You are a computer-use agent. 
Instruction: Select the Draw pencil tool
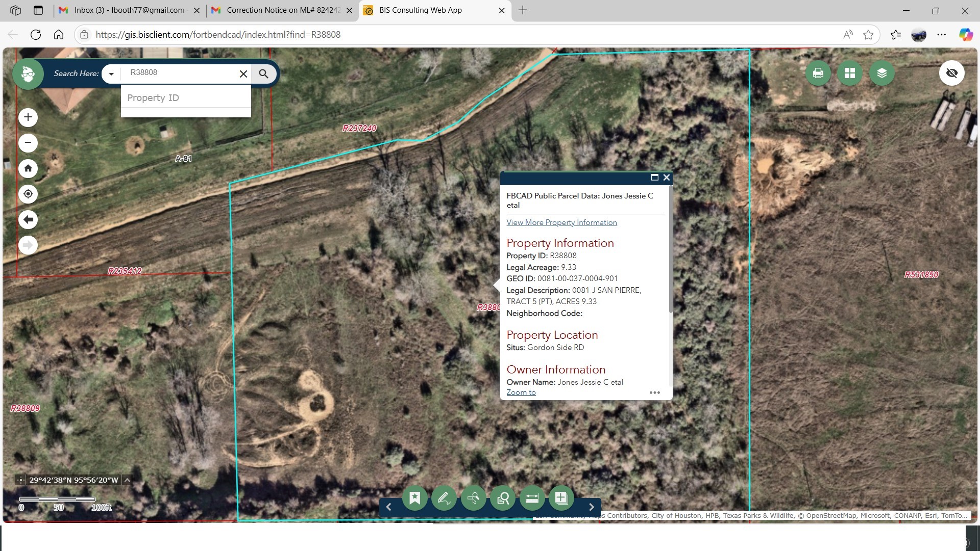click(x=444, y=498)
